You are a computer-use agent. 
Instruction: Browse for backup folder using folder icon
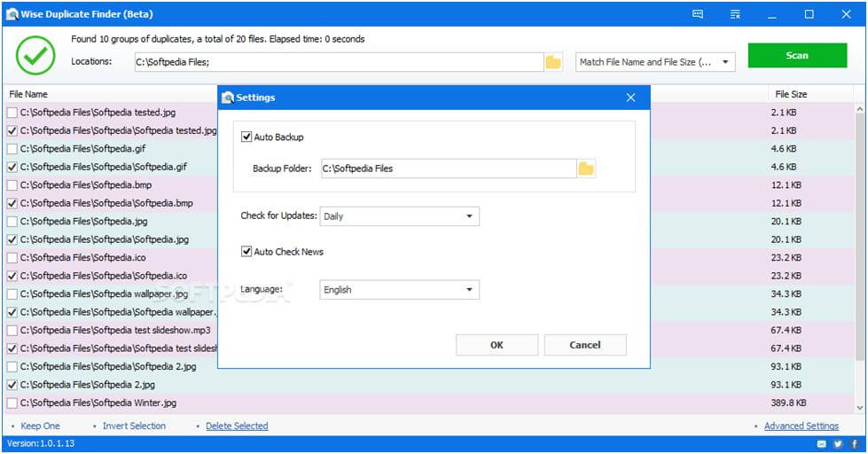(x=585, y=168)
